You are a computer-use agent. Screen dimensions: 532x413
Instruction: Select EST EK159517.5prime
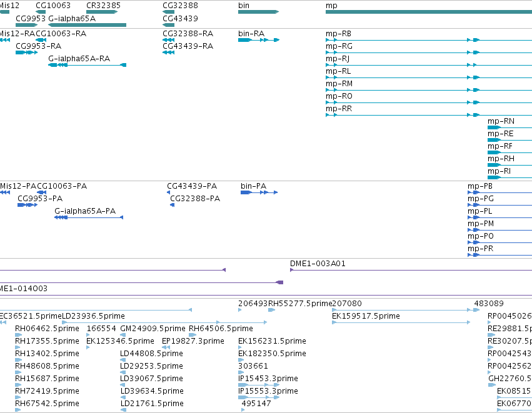(x=366, y=316)
